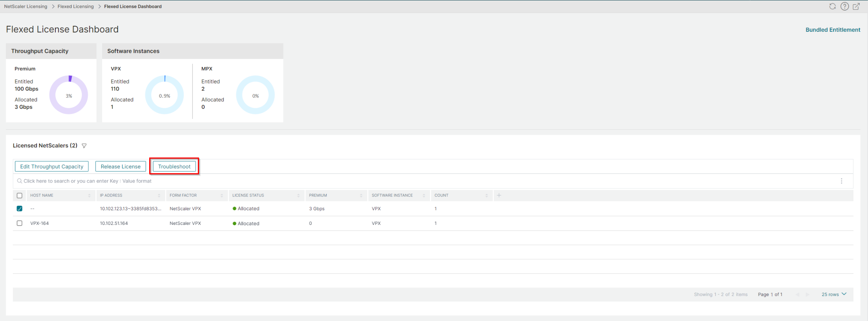Sort by Host Name column arrows

point(89,196)
